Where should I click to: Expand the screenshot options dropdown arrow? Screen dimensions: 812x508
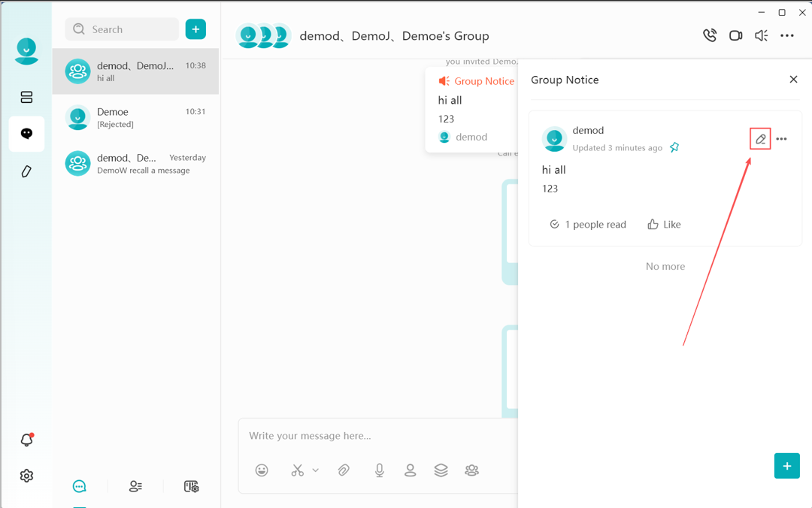[x=315, y=470]
